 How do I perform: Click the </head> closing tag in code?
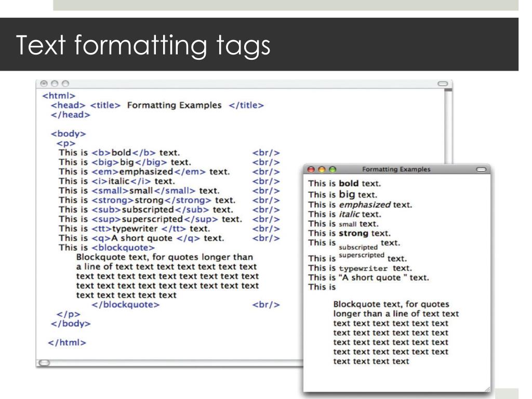pos(71,115)
